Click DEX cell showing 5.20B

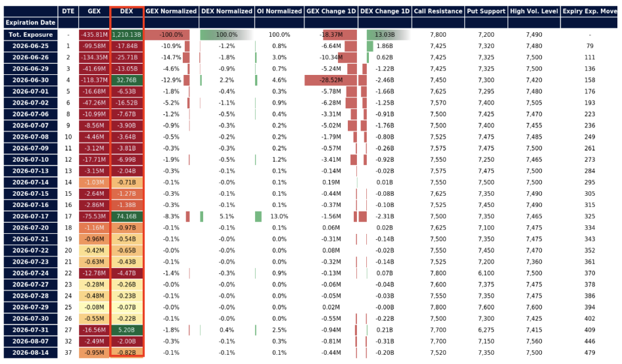click(x=126, y=330)
